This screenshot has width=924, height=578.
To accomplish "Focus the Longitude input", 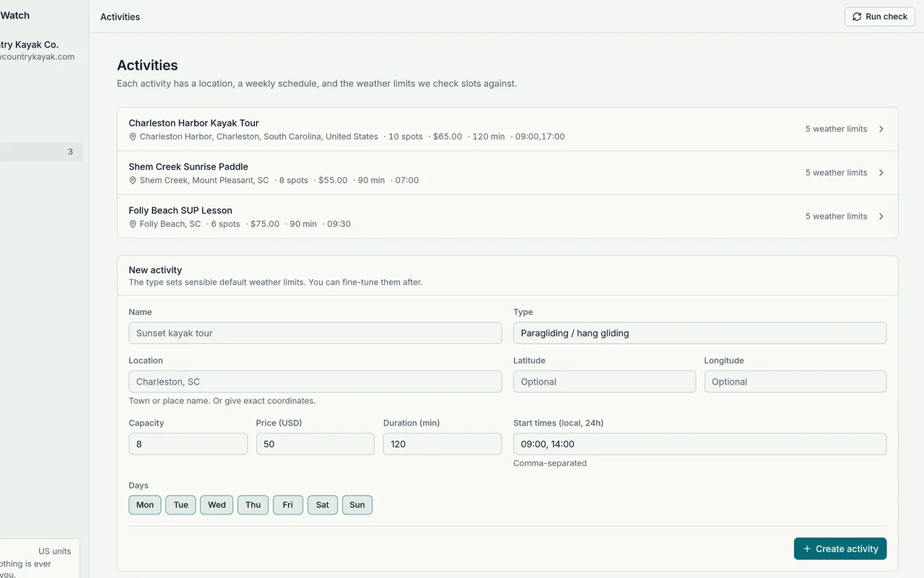I will pos(796,381).
